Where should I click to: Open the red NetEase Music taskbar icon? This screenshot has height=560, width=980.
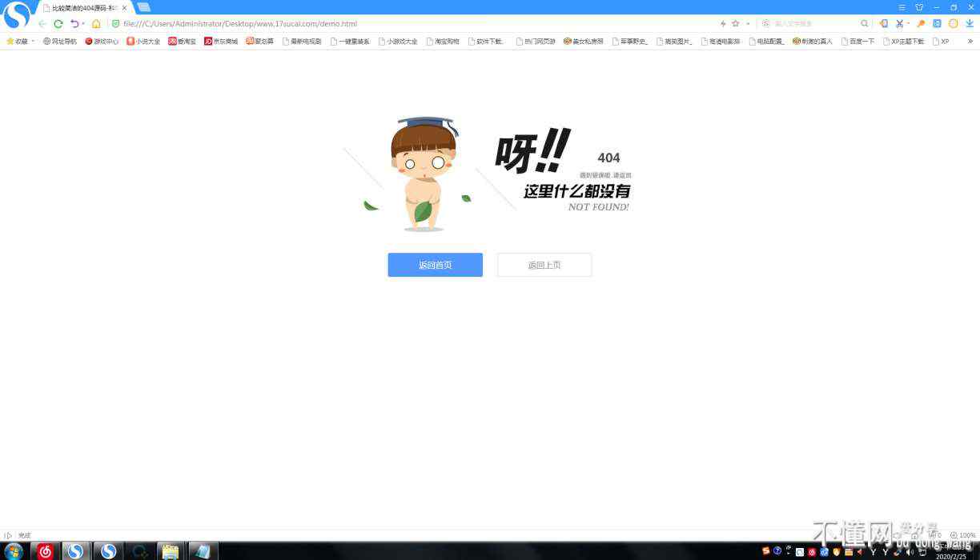coord(46,550)
